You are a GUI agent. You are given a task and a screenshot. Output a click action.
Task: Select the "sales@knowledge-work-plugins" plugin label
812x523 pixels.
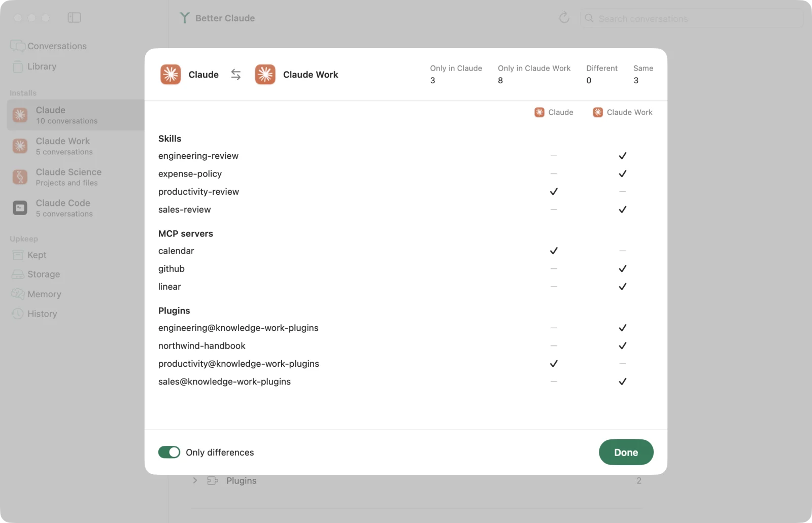click(224, 381)
